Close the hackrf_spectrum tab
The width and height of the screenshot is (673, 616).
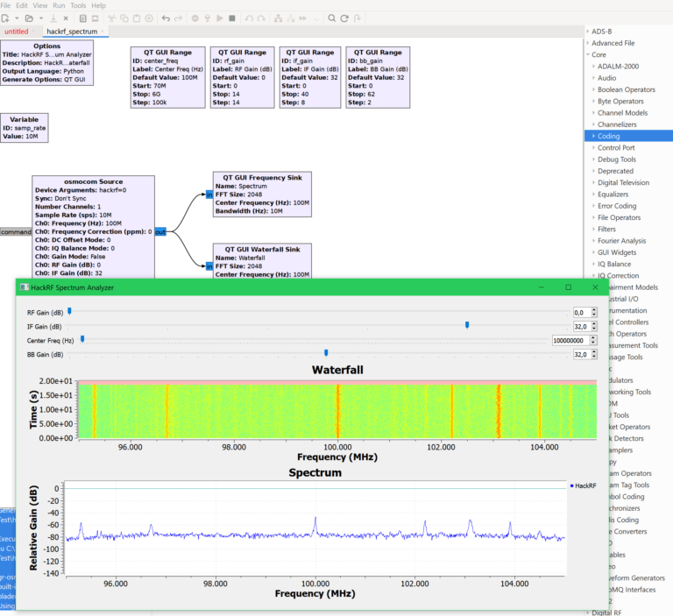click(x=103, y=32)
